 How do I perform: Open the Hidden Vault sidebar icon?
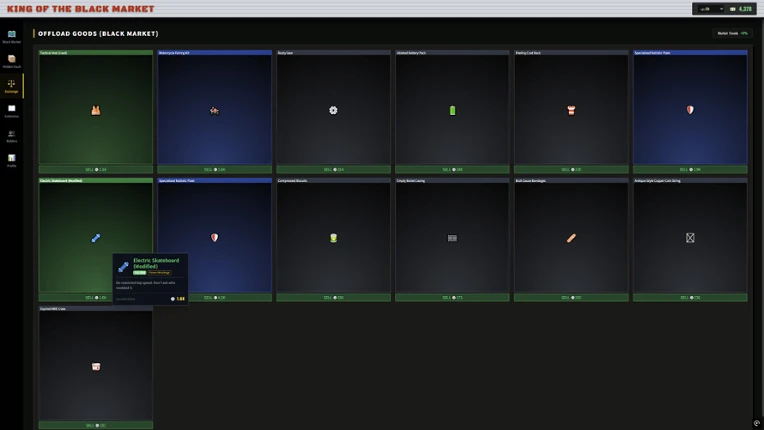pos(12,61)
